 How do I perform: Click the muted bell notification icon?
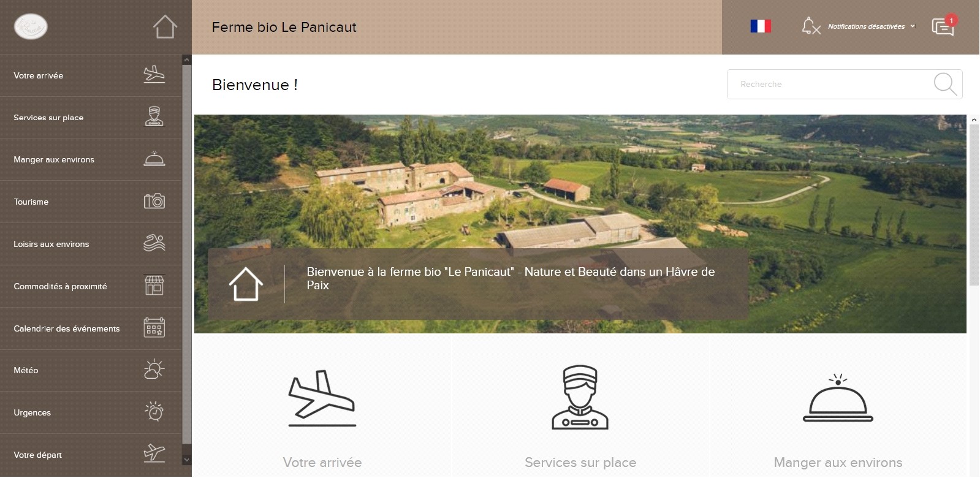[x=811, y=26]
